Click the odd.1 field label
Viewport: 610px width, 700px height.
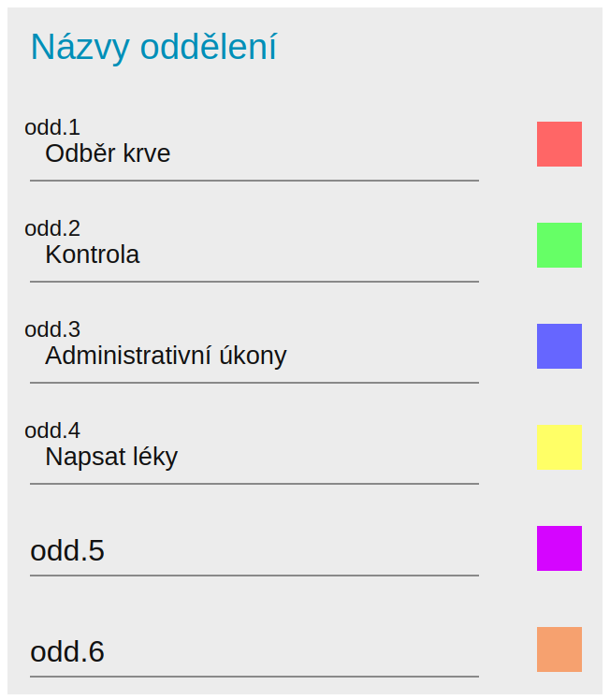(x=52, y=126)
